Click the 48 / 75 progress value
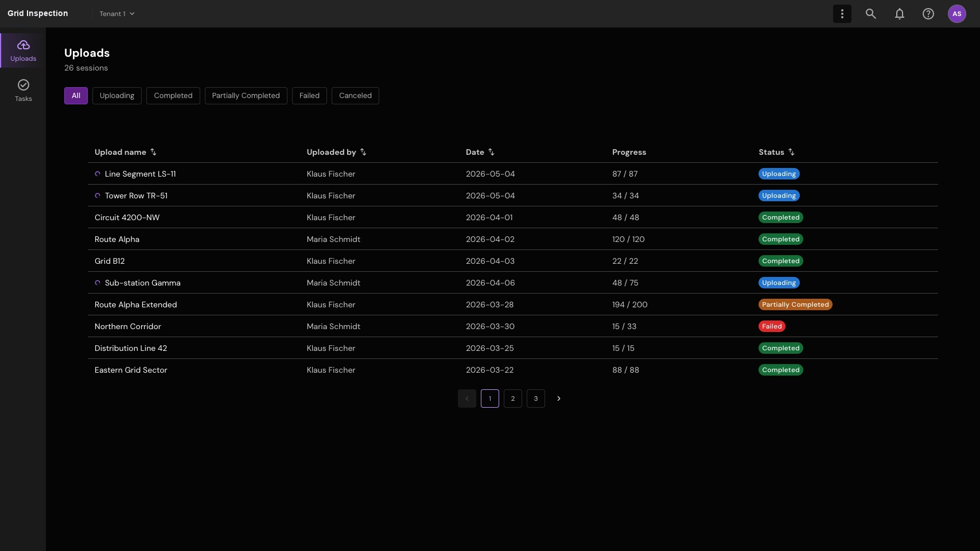The image size is (980, 551). [625, 283]
